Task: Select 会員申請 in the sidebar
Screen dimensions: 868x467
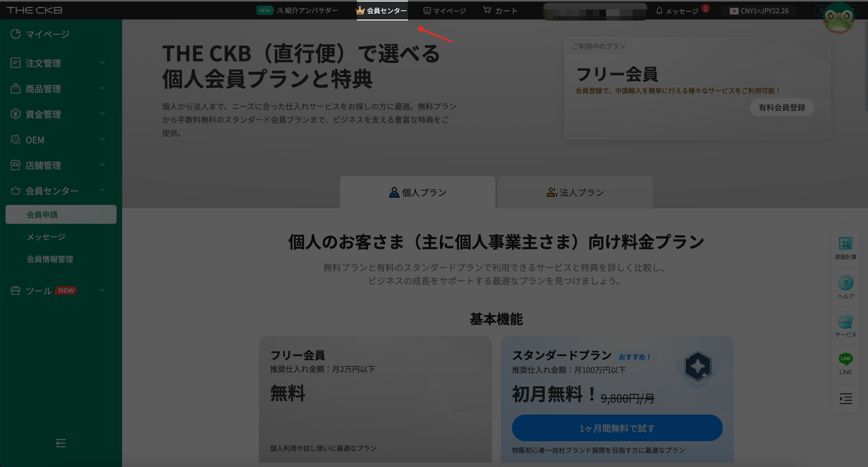Action: coord(61,214)
